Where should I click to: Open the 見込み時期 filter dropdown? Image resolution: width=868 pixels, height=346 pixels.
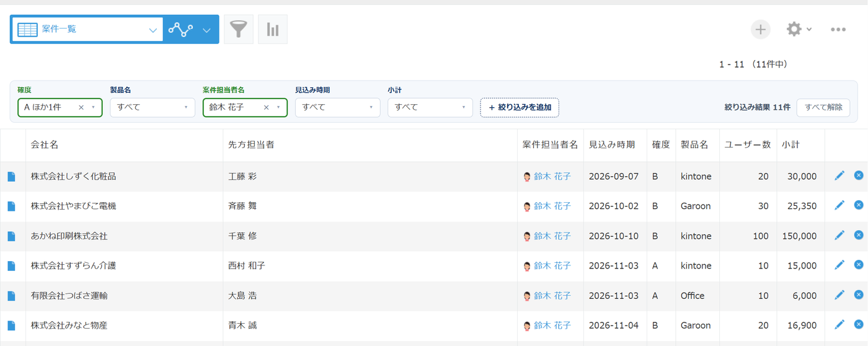[337, 107]
